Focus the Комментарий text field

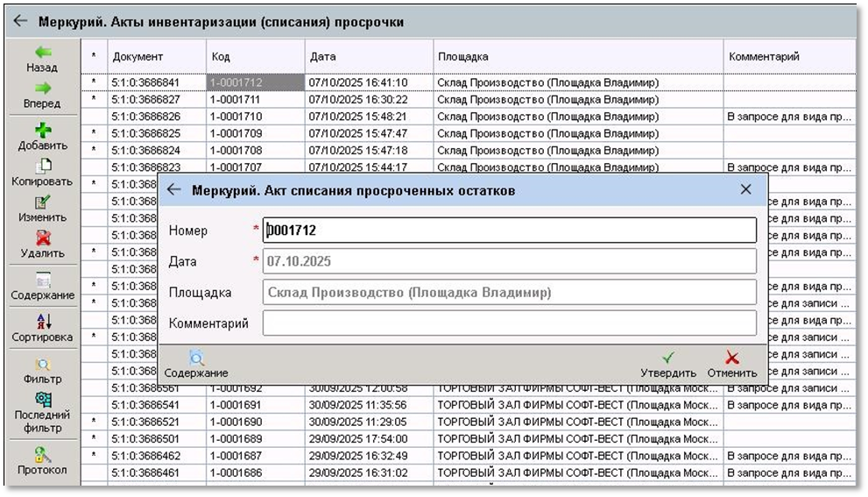510,323
